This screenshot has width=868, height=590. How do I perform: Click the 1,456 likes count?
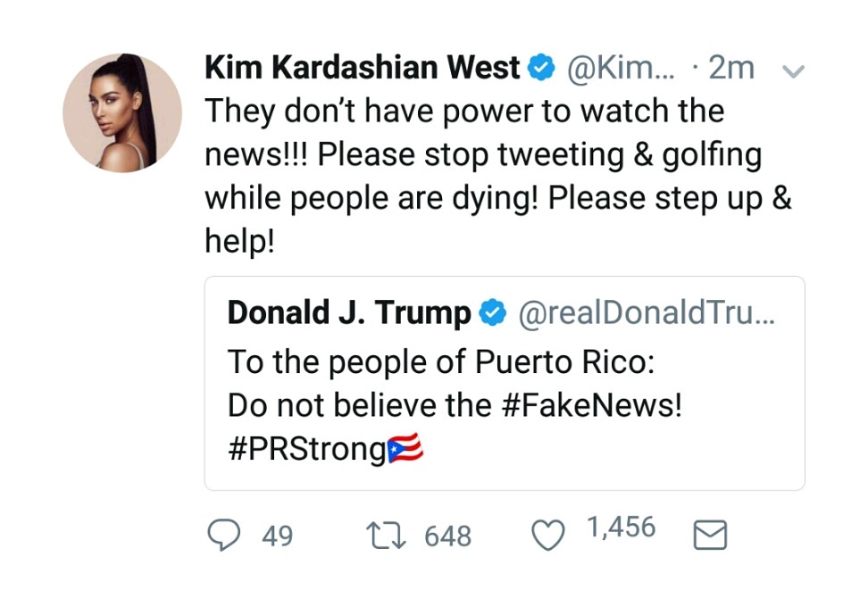pos(621,528)
